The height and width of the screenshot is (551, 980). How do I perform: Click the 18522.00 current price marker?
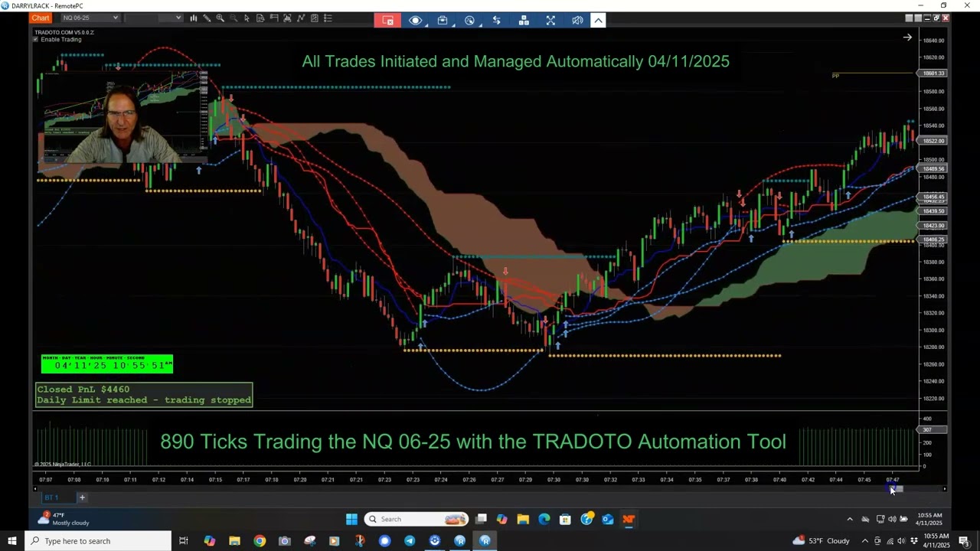[933, 141]
